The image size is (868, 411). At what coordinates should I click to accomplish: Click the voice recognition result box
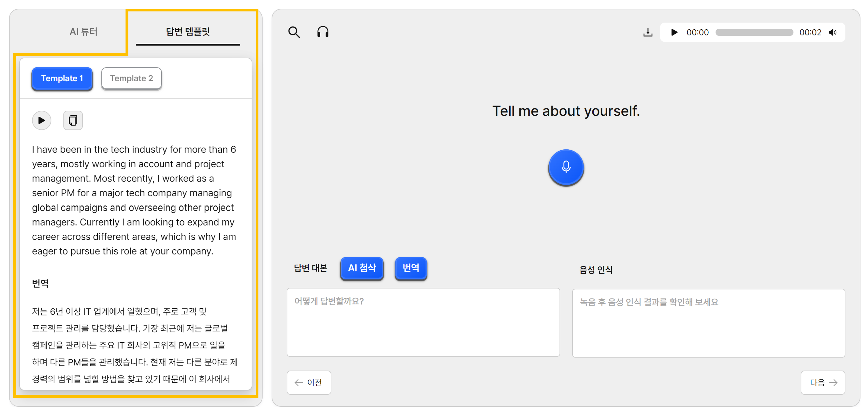708,323
